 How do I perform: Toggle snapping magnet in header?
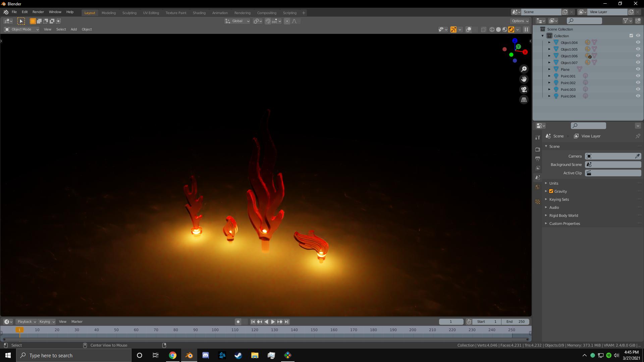pyautogui.click(x=268, y=21)
